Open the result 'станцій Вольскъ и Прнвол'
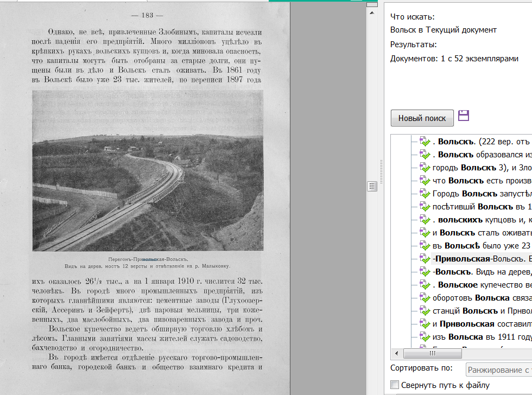This screenshot has width=532, height=395. point(482,310)
